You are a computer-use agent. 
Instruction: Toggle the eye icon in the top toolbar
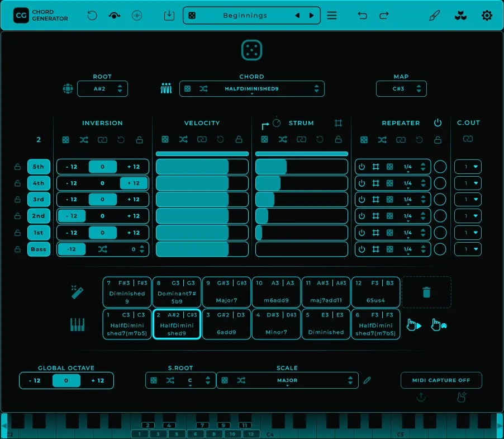[x=114, y=15]
